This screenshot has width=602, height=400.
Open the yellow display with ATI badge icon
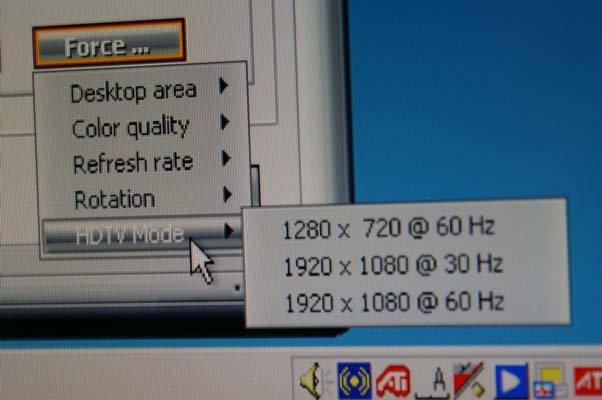coord(550,382)
